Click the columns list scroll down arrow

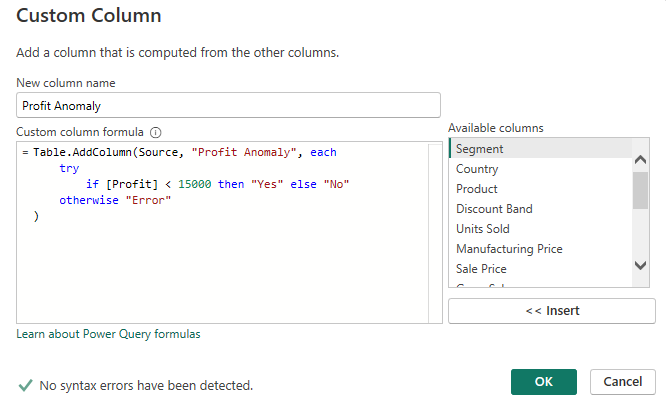641,265
